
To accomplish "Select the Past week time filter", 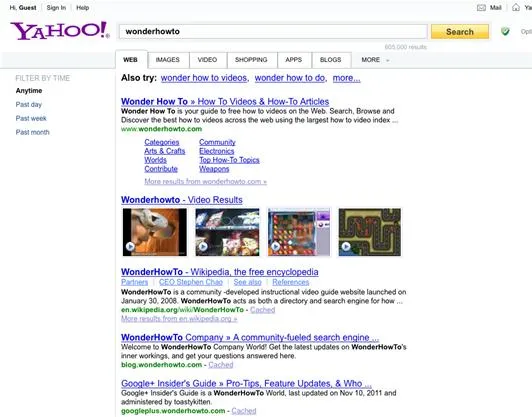I will tap(31, 118).
